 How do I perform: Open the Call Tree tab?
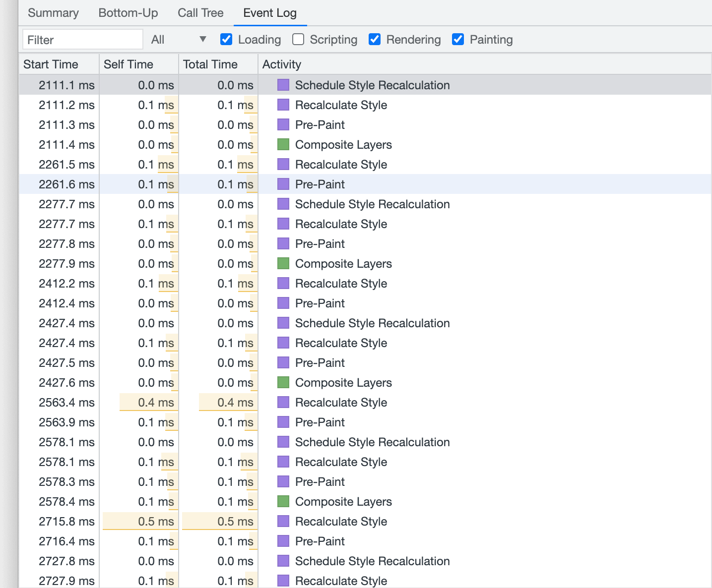point(200,13)
